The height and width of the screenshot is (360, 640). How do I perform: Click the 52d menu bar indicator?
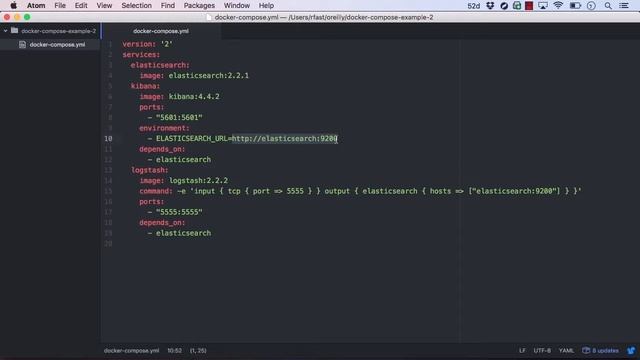(x=473, y=6)
